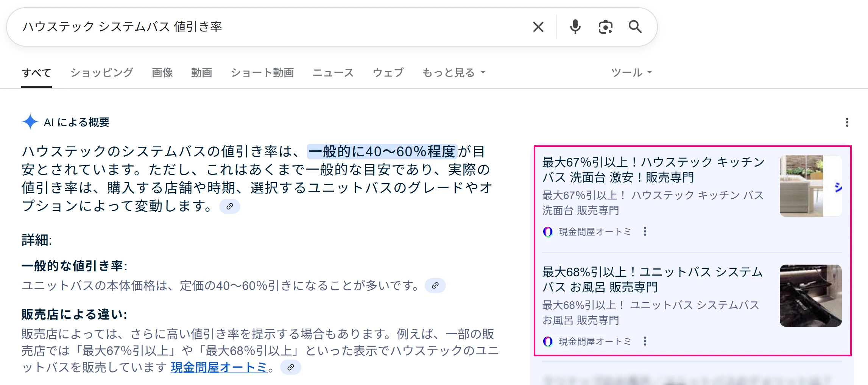Screen dimensions: 868x385
Task: Click 現金問屋オートミ source name under 67% card
Action: coord(595,232)
